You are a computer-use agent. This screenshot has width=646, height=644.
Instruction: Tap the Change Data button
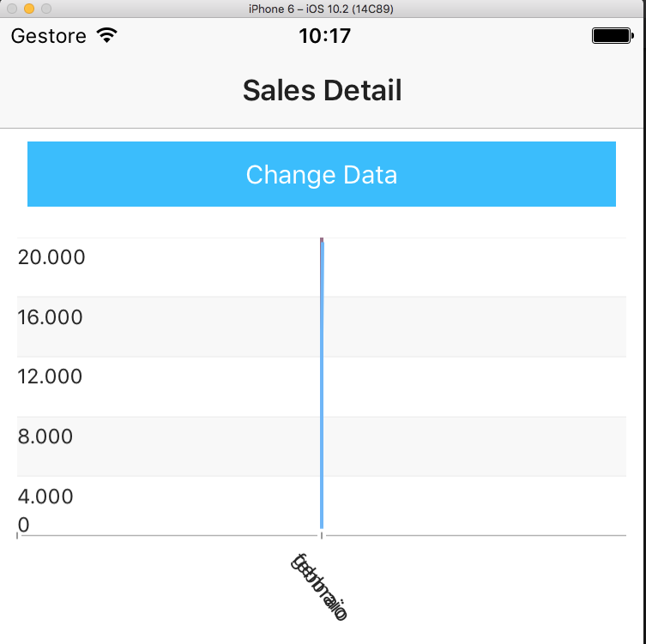(322, 174)
